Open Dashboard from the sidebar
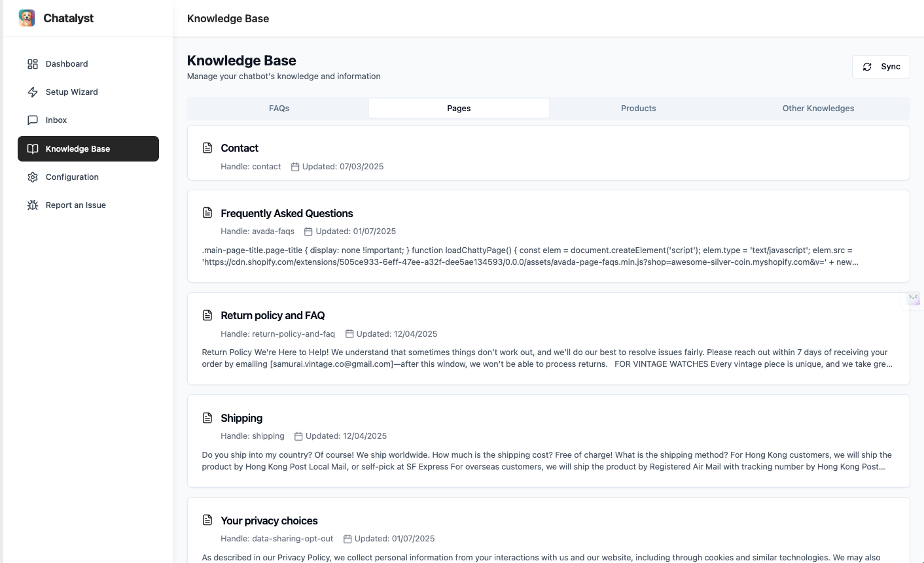The height and width of the screenshot is (563, 924). (x=66, y=64)
